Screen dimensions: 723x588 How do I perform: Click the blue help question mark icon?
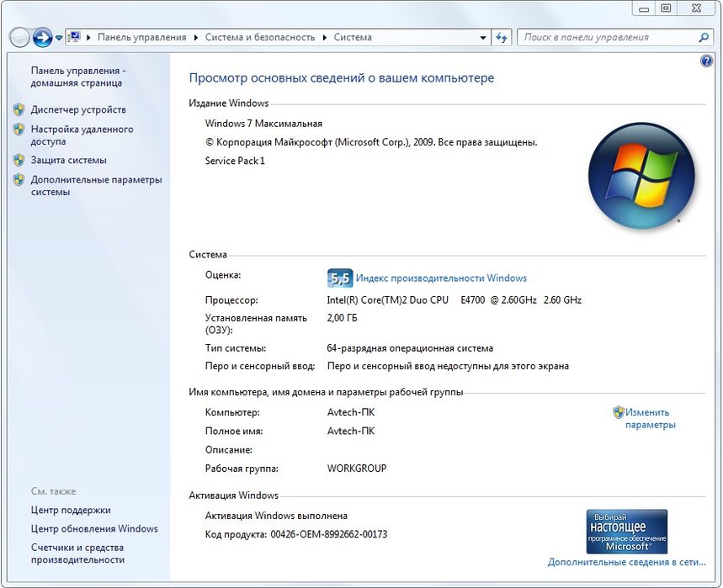[706, 61]
